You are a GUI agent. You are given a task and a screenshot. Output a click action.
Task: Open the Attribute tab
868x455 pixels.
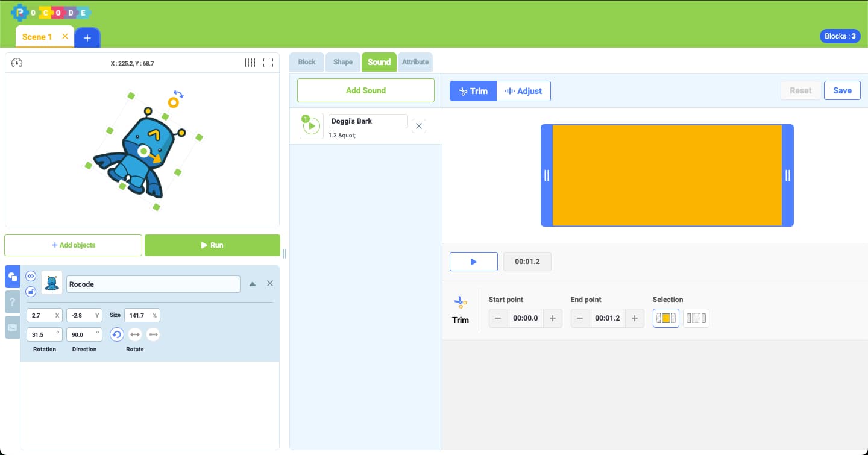point(415,62)
